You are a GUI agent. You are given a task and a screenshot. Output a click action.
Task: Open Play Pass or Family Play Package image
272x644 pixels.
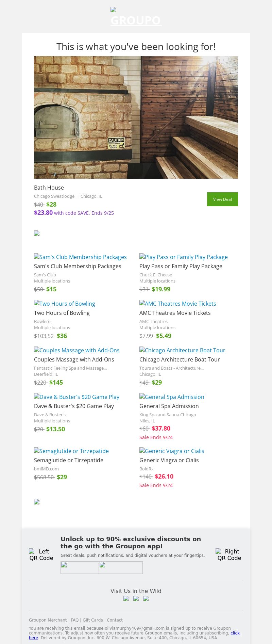pos(184,257)
